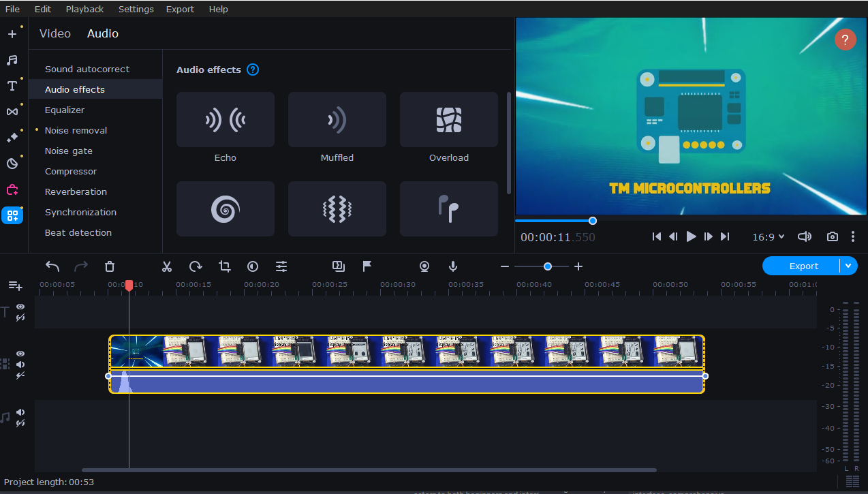Delete the selected clip with trash icon
This screenshot has width=868, height=494.
coord(110,266)
